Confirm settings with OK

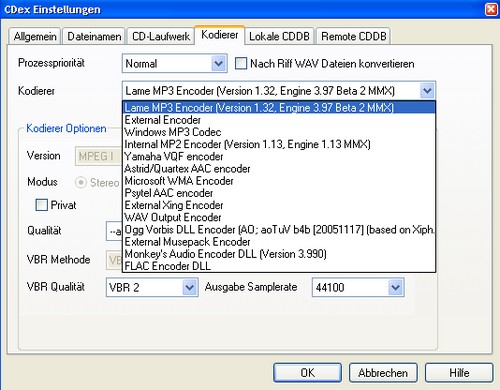[x=307, y=372]
